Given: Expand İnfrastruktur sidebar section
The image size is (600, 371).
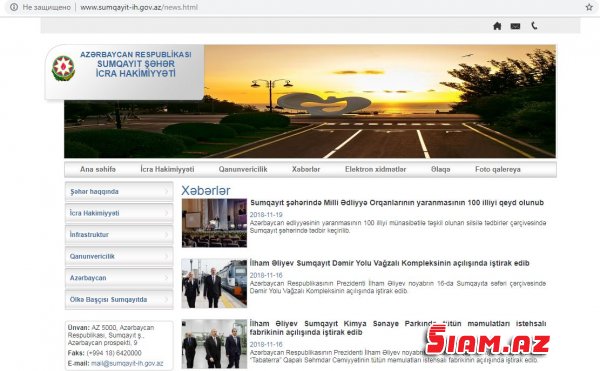Looking at the screenshot, I should point(119,234).
